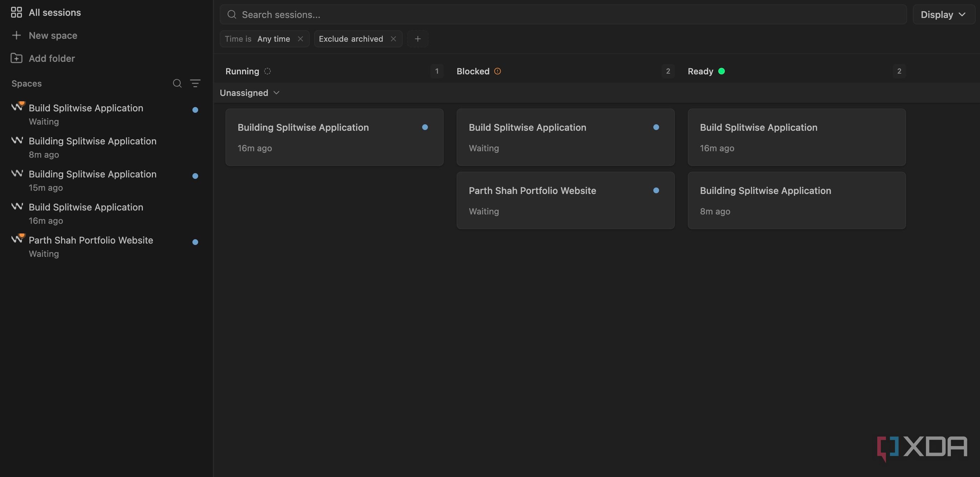The height and width of the screenshot is (477, 980).
Task: Click the Ready column count badge
Action: coord(899,71)
